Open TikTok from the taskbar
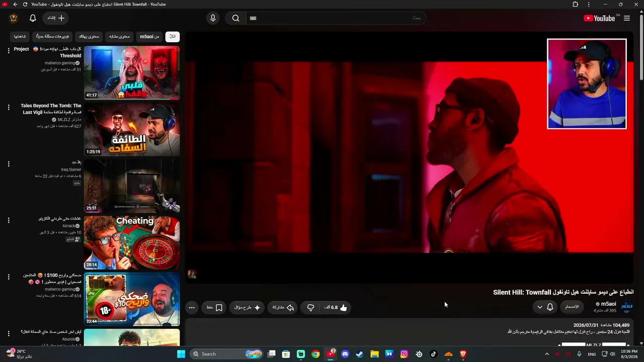This screenshot has width=644, height=362. (434, 354)
